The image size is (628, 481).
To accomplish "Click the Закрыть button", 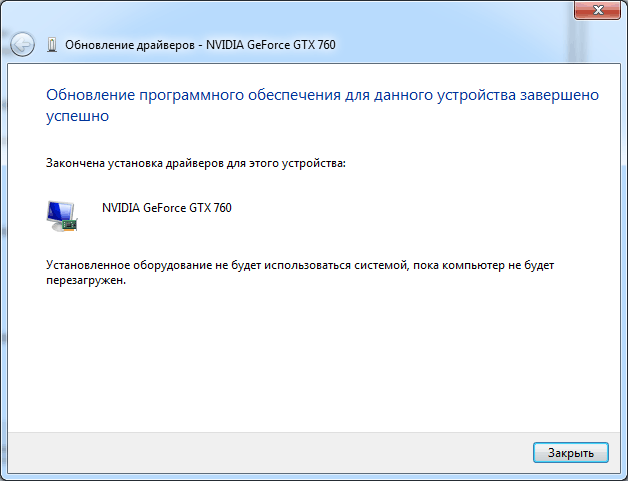I will click(571, 453).
